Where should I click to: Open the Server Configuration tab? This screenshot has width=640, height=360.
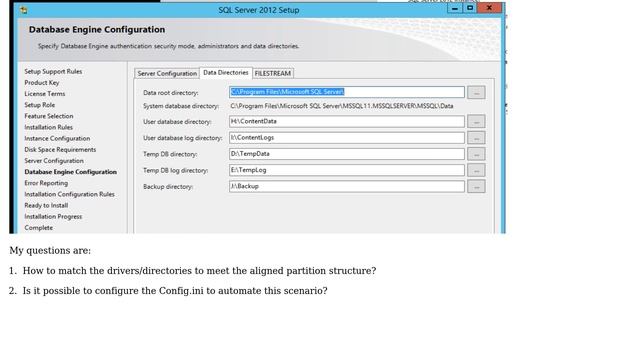coord(167,73)
